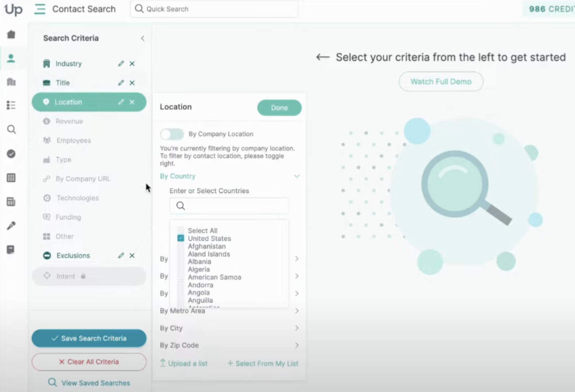Remove the Title criteria with the X icon
The image size is (575, 392).
coord(132,83)
